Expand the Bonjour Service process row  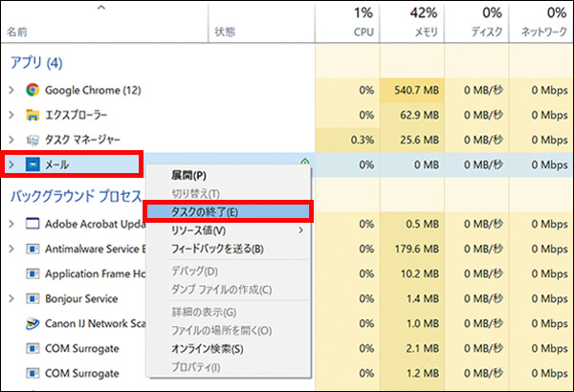(x=11, y=298)
